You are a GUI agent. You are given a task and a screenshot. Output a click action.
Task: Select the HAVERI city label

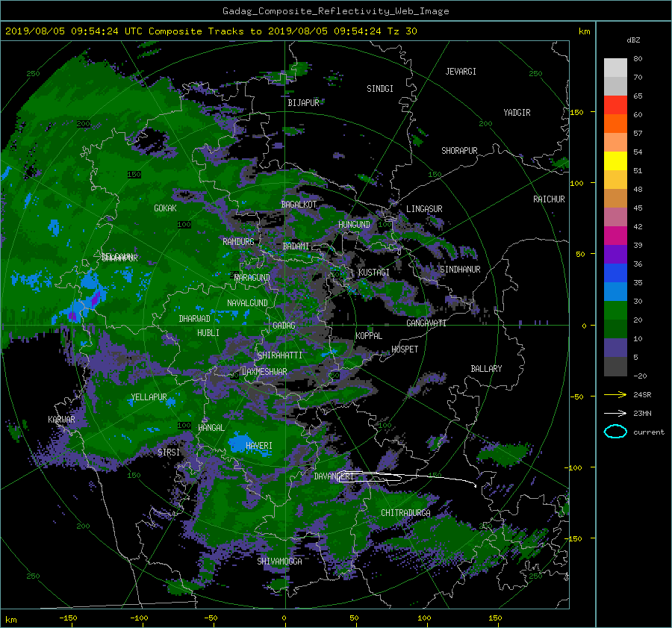click(259, 447)
